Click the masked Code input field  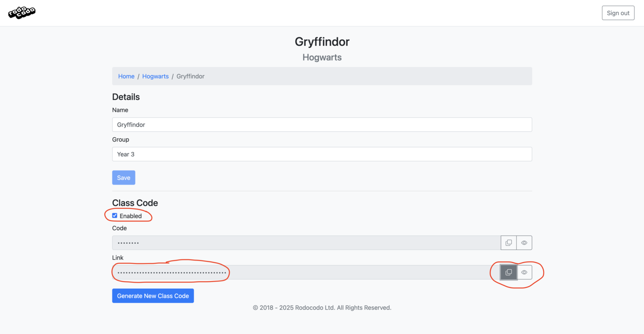[293, 243]
